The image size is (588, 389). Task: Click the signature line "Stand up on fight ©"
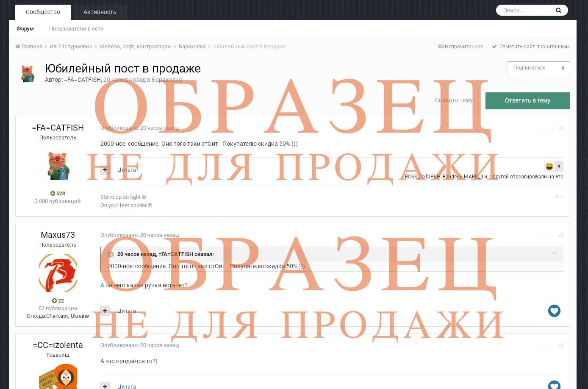point(123,197)
